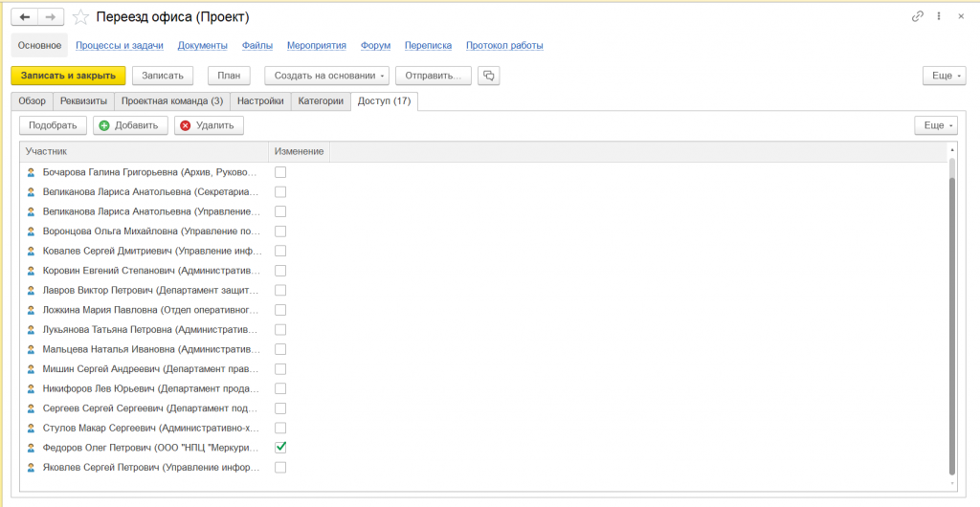Check Изменение for Коровин Евгений Степанович

(280, 271)
